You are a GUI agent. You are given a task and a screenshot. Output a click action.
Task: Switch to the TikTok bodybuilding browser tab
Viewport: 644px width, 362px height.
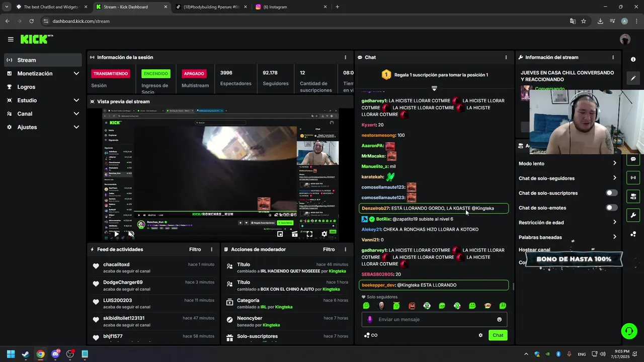coord(210,7)
